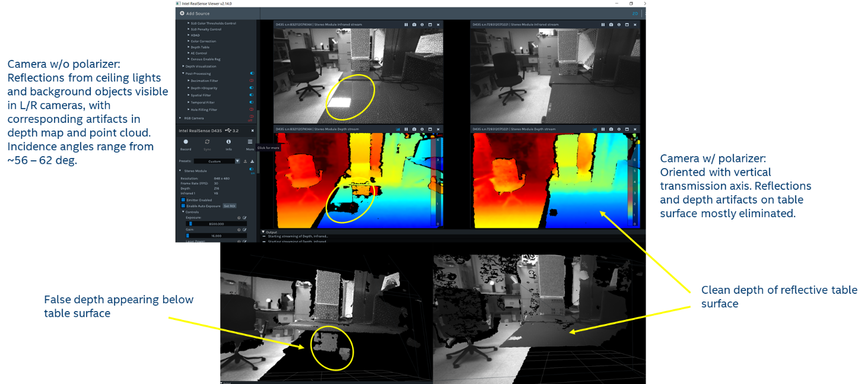Show info for 728312070221 depth stream
The image size is (868, 384).
pos(619,129)
